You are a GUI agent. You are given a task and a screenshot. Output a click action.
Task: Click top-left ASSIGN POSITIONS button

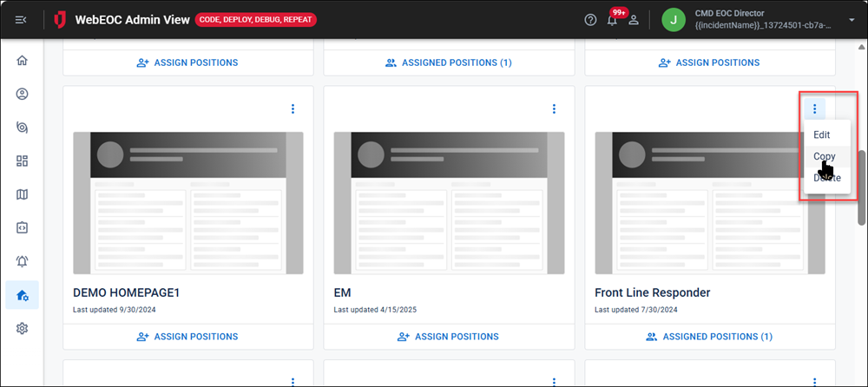(188, 62)
